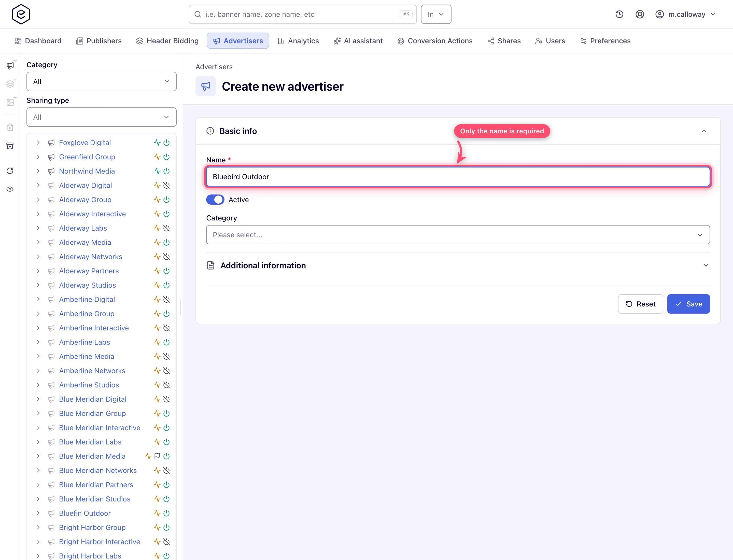
Task: Toggle the eye visibility icon in sidebar
Action: coord(10,189)
